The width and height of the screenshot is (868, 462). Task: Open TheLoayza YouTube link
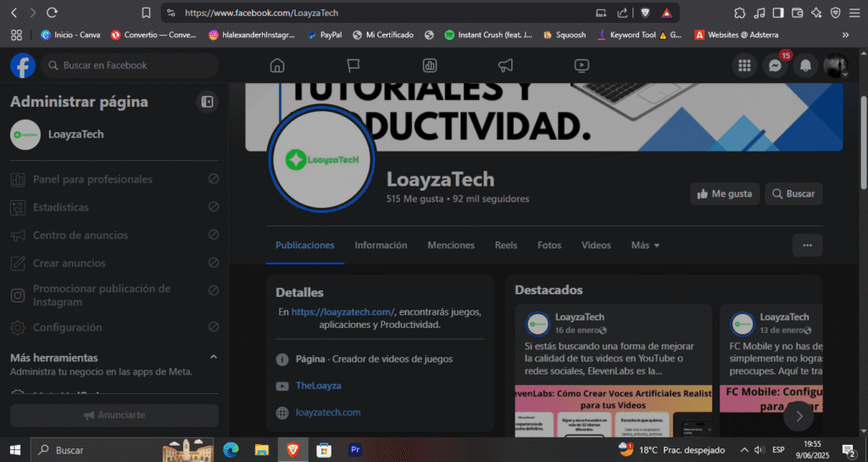[319, 386]
